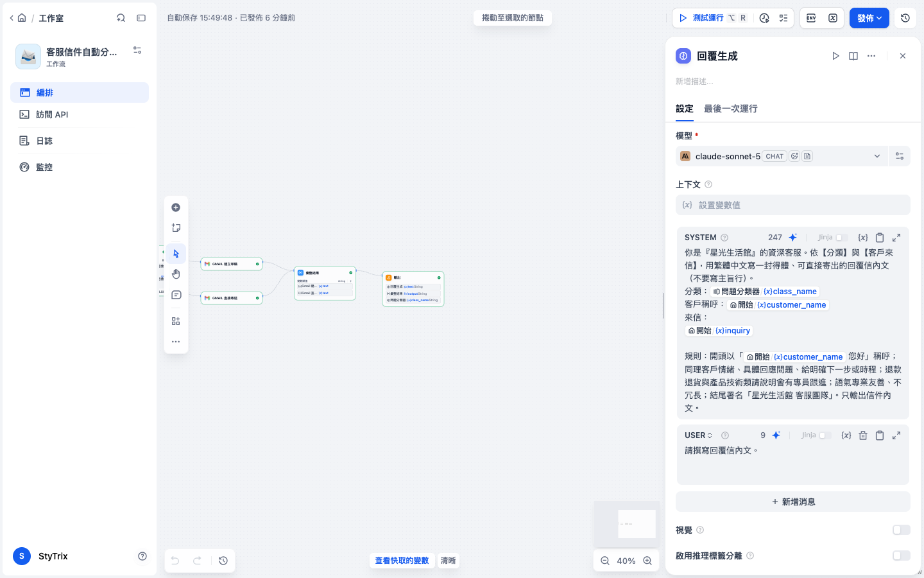Open 回覆生成 node more options
The width and height of the screenshot is (924, 578).
[871, 56]
